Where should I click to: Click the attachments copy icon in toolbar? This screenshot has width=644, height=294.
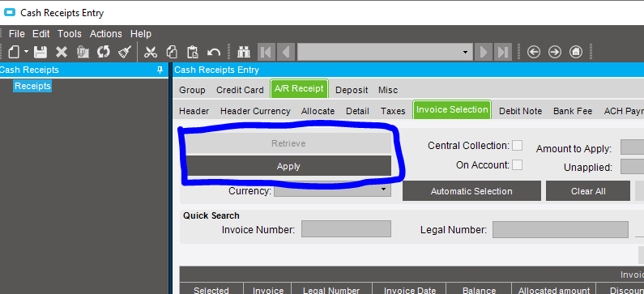pyautogui.click(x=83, y=52)
